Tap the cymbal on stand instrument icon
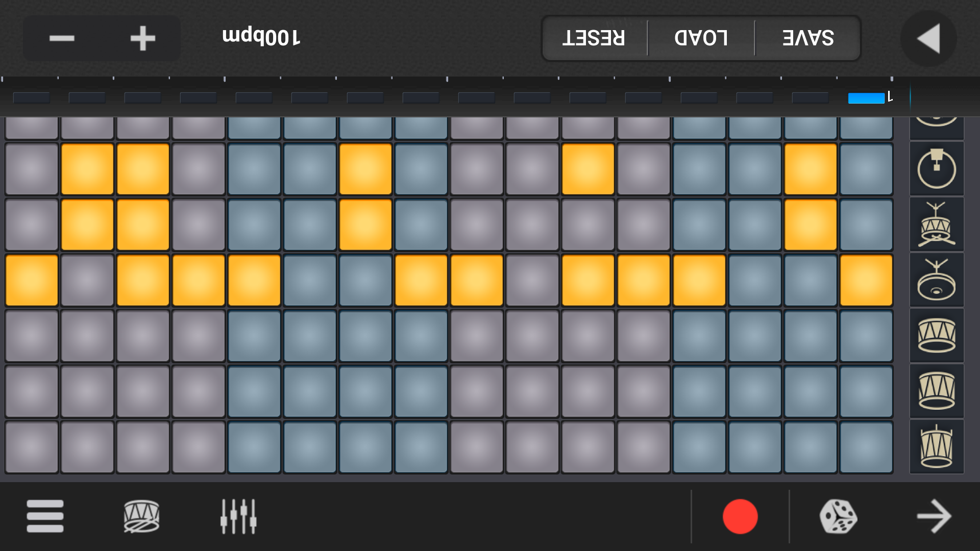Viewport: 980px width, 551px height. tap(936, 280)
